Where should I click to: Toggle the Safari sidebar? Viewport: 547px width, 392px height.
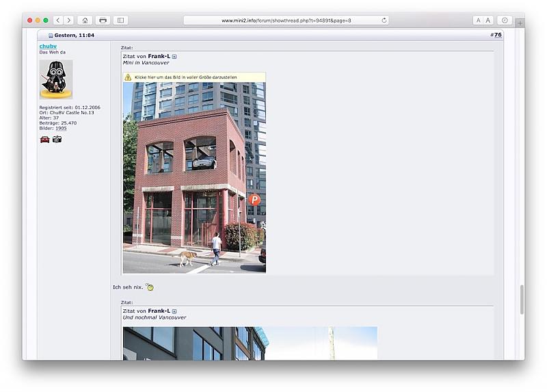click(120, 21)
